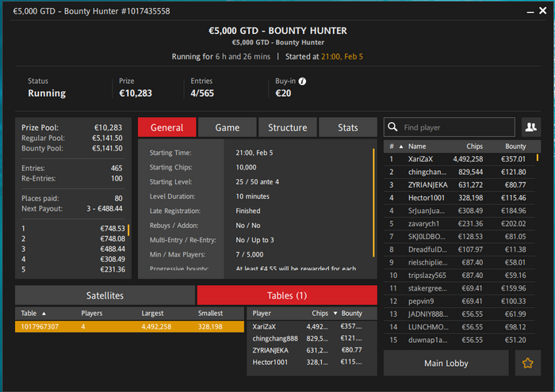Click the player ranking list scrollbar

pyautogui.click(x=538, y=158)
